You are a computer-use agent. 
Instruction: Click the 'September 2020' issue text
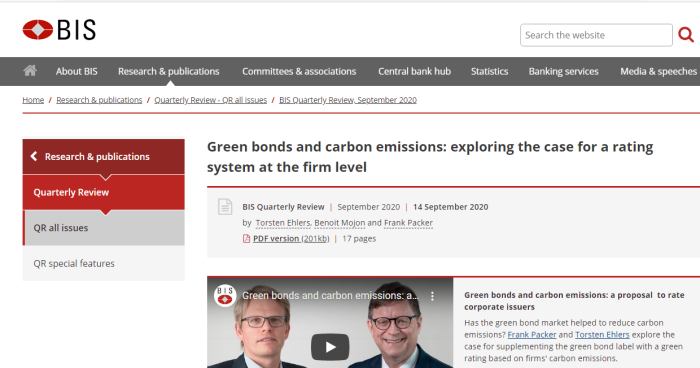(369, 207)
